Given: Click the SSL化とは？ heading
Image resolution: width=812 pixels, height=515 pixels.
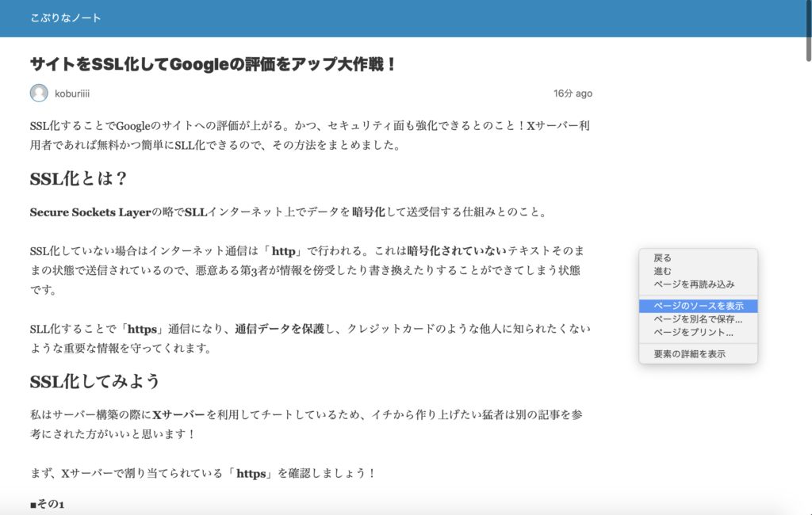Looking at the screenshot, I should (x=79, y=178).
